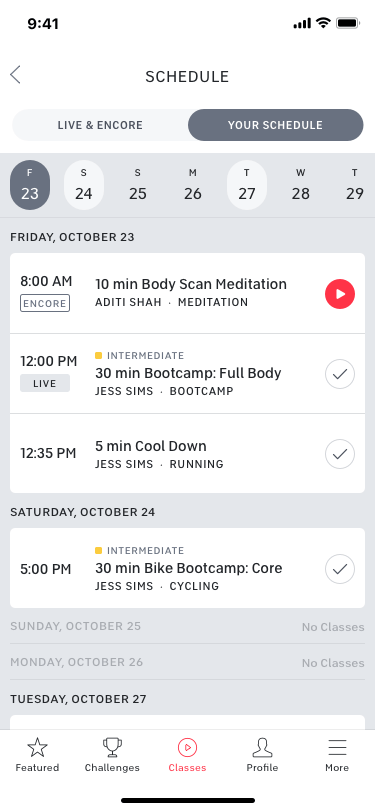Select Friday 23 date pill
This screenshot has width=375, height=812.
pos(30,185)
